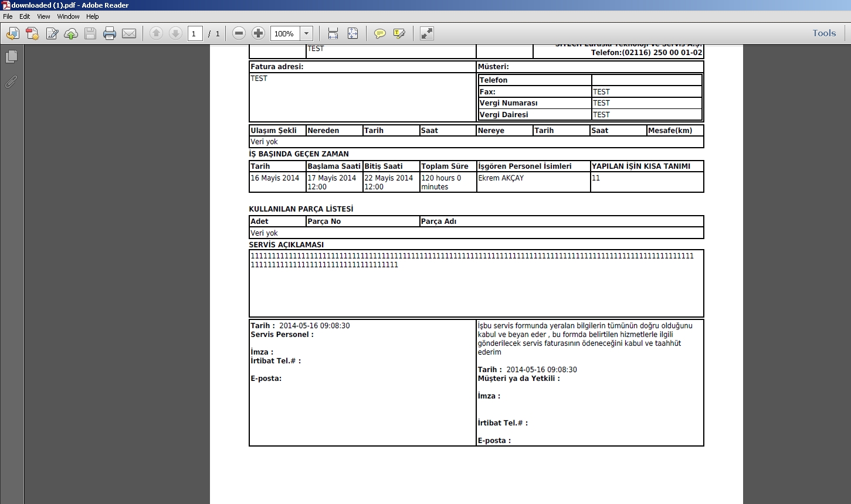
Task: Click the 'SERVİS AÇIKLAMASI' heading
Action: tap(286, 245)
